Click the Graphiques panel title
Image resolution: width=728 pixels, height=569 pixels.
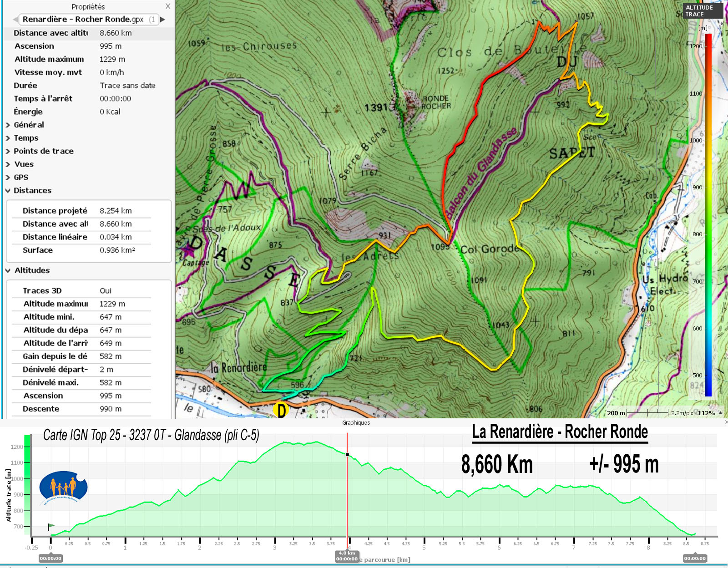pyautogui.click(x=356, y=423)
